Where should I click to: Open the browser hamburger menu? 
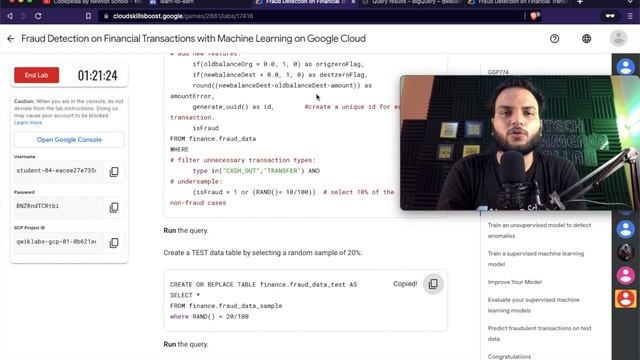630,16
